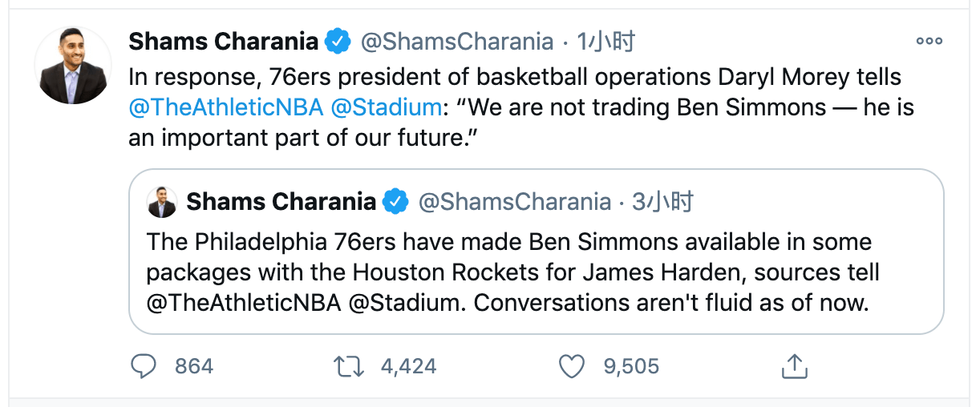Image resolution: width=980 pixels, height=407 pixels.
Task: Open @TheAthleticNBA mention link
Action: [227, 107]
